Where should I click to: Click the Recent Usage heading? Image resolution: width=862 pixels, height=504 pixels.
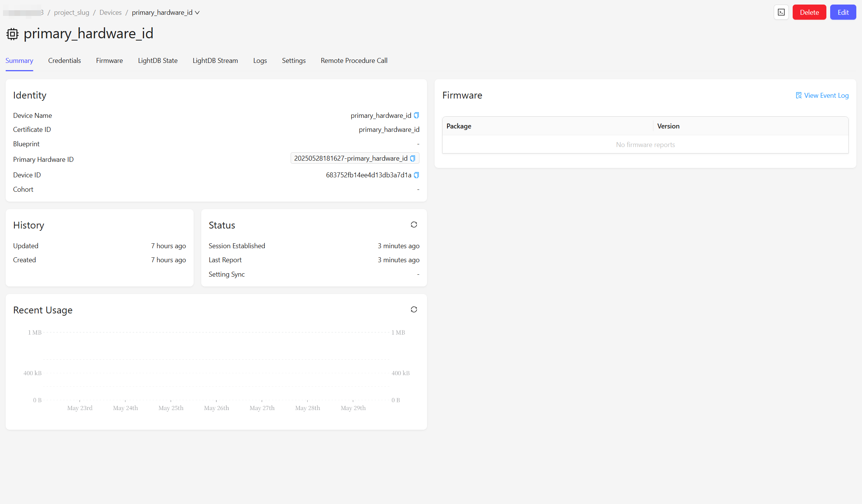point(43,310)
